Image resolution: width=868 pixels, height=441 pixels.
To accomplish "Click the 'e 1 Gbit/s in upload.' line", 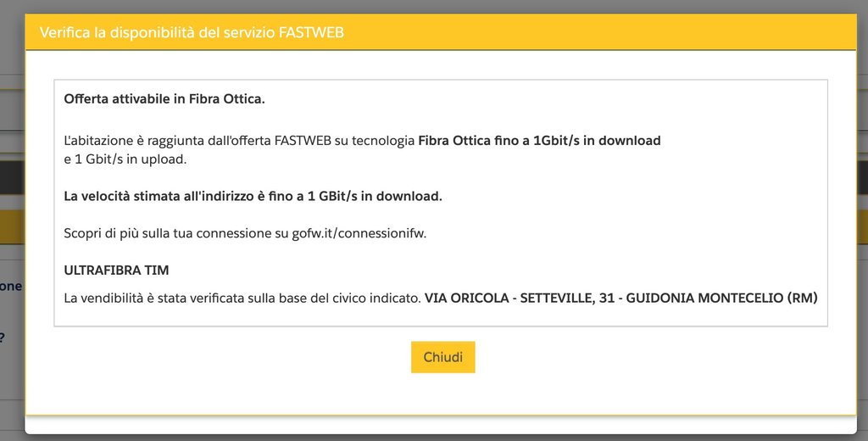I will click(x=125, y=159).
